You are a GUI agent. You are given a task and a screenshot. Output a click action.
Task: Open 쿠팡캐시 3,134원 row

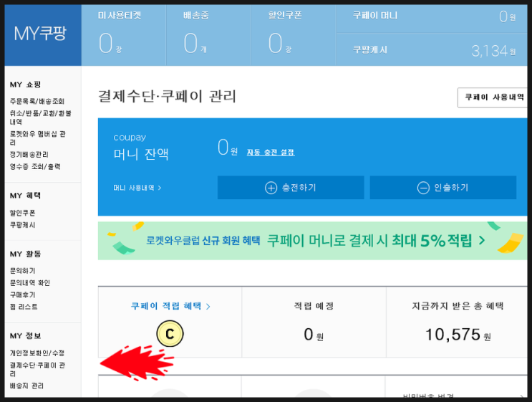click(432, 49)
